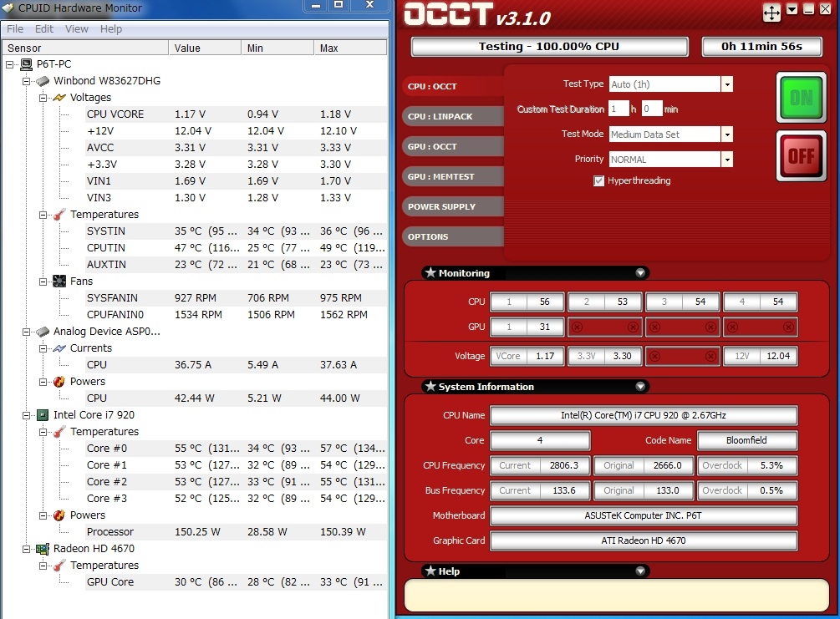The height and width of the screenshot is (619, 840).
Task: Switch to CPU : OCCT tab
Action: point(453,86)
